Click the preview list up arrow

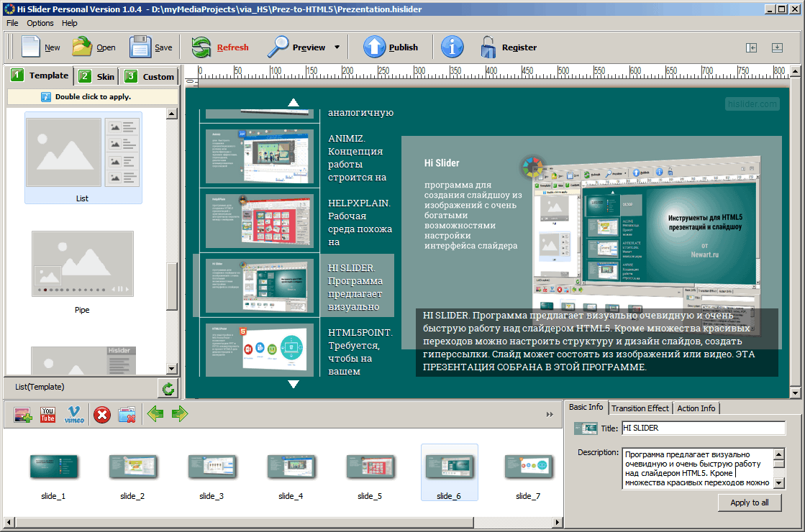click(293, 102)
